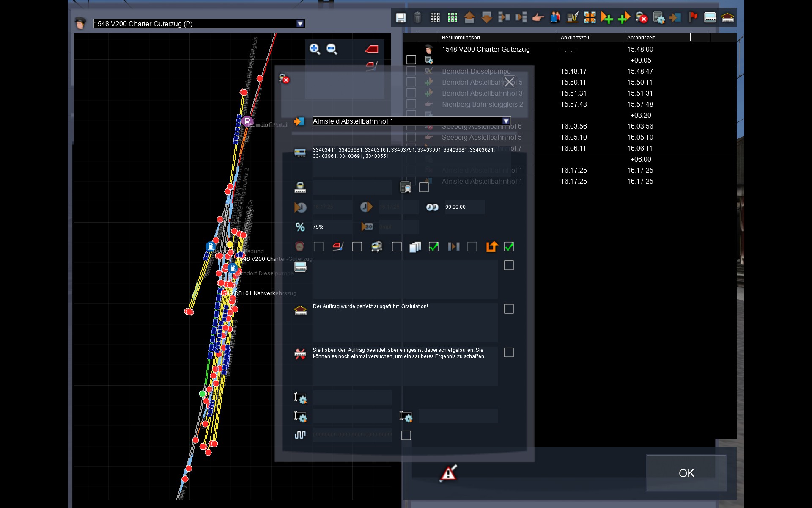Zoom in on the track map
Screen dimensions: 812x508
(314, 49)
